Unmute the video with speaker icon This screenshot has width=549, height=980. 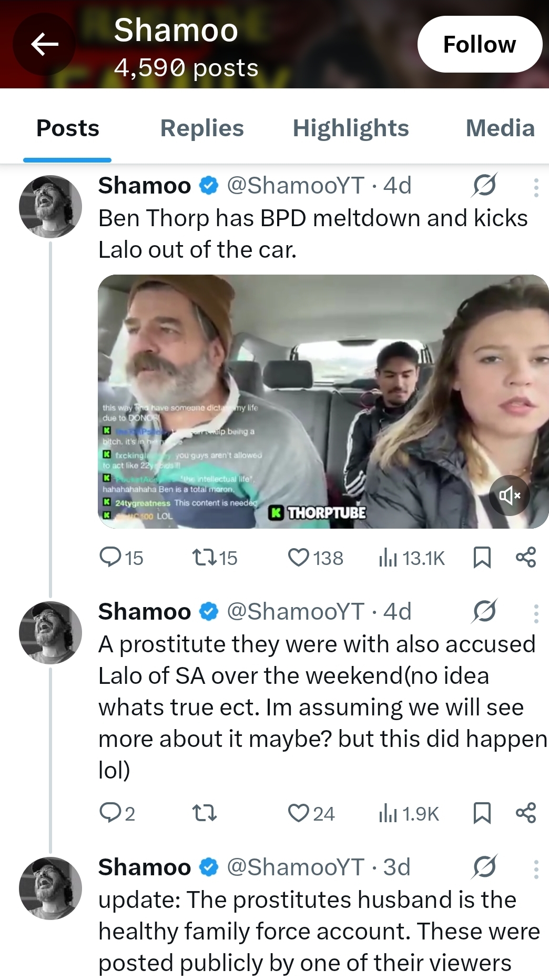click(509, 495)
